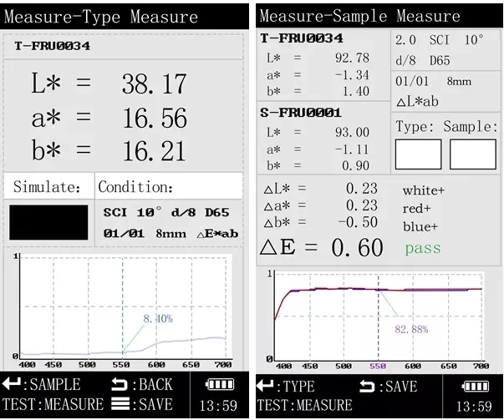Tap the three-line menu icon beside SAVE
This screenshot has width=504, height=420.
pyautogui.click(x=119, y=404)
